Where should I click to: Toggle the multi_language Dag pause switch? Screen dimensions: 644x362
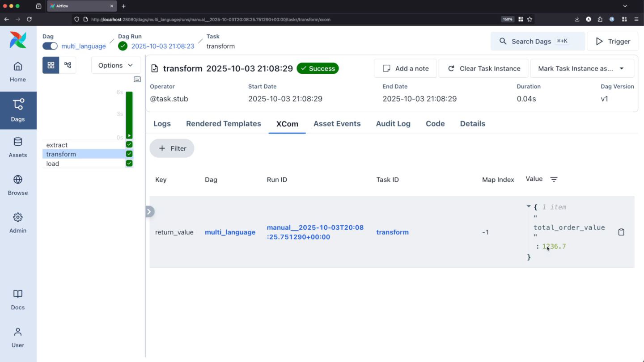(50, 46)
